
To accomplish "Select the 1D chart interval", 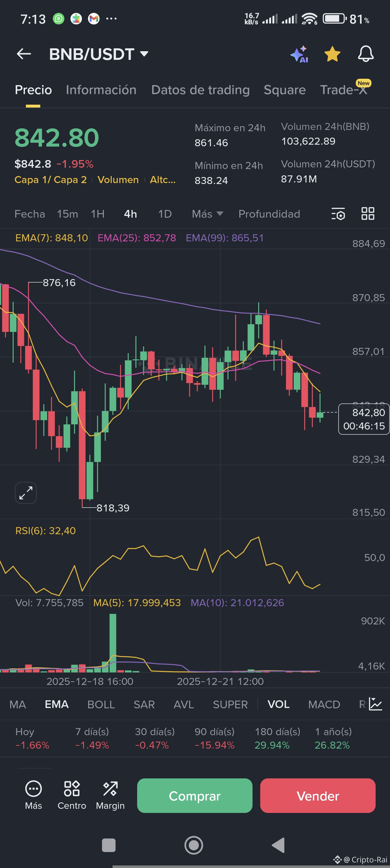I will [165, 214].
